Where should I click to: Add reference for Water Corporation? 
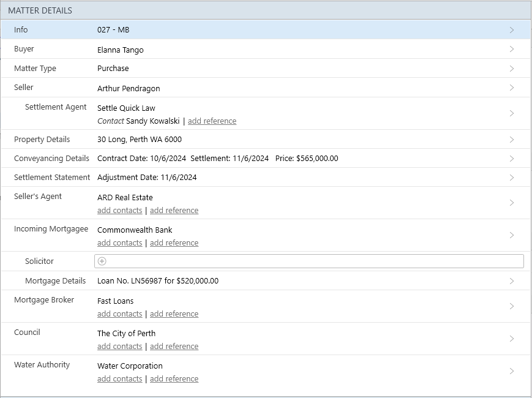(174, 379)
